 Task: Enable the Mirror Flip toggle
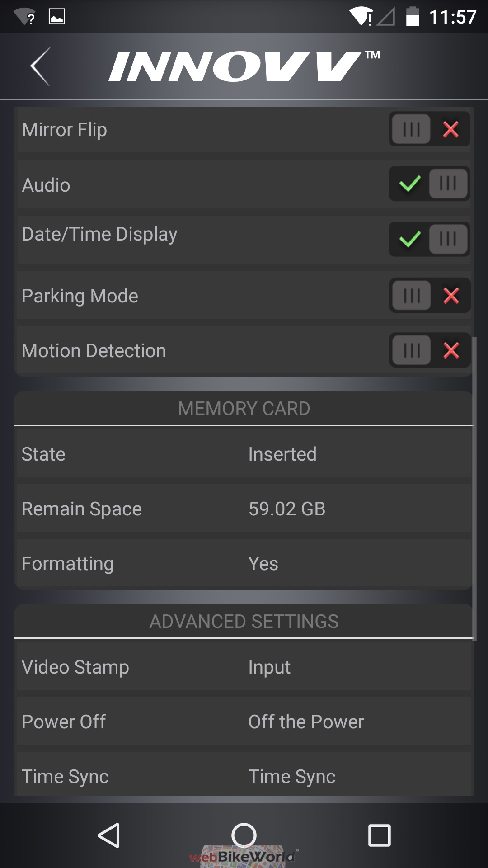coord(429,130)
